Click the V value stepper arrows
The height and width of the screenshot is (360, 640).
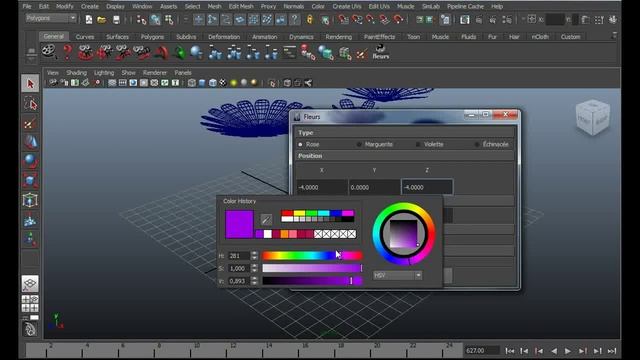point(254,281)
